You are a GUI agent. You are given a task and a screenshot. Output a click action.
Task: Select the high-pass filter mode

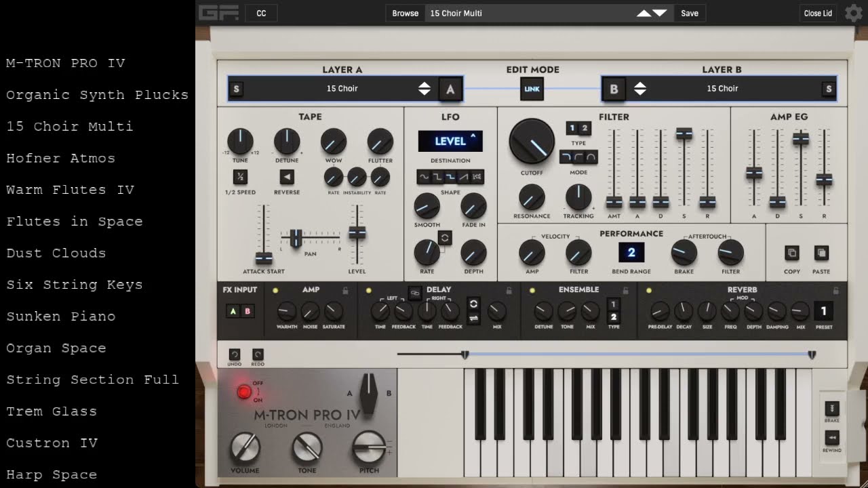[x=579, y=157]
